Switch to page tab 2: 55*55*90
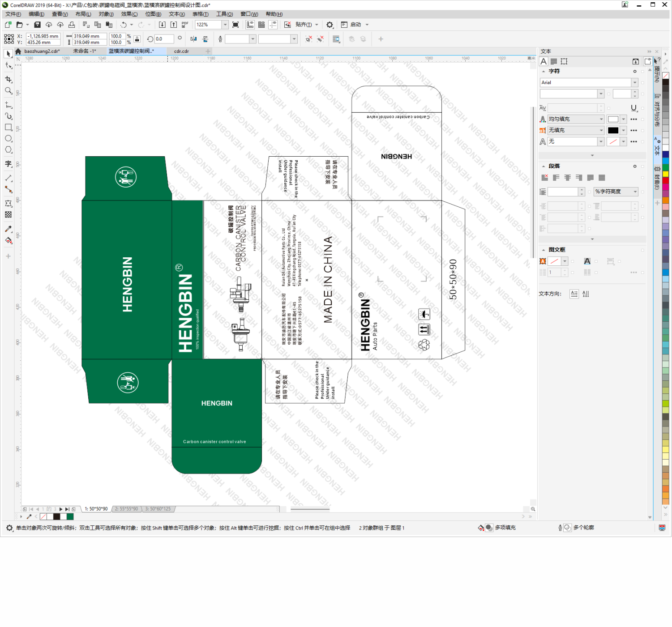The width and height of the screenshot is (672, 627). tap(127, 509)
